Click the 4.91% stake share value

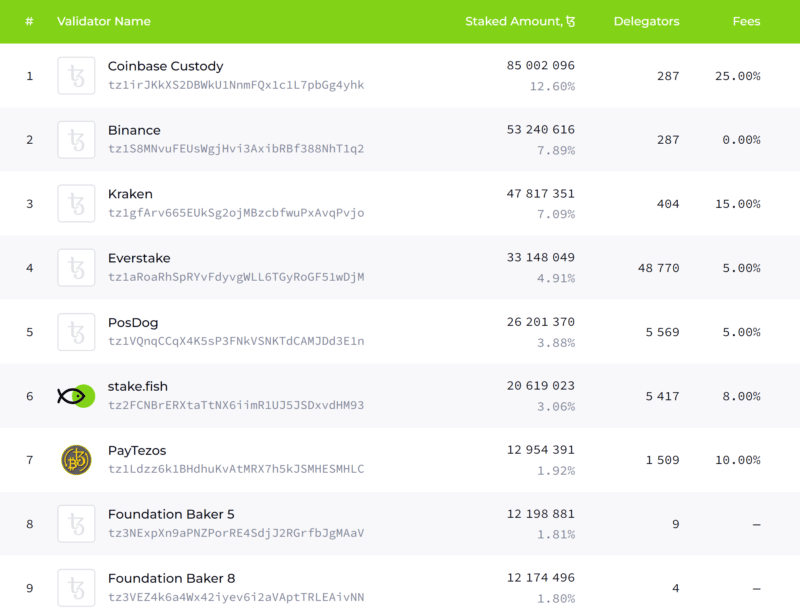556,278
